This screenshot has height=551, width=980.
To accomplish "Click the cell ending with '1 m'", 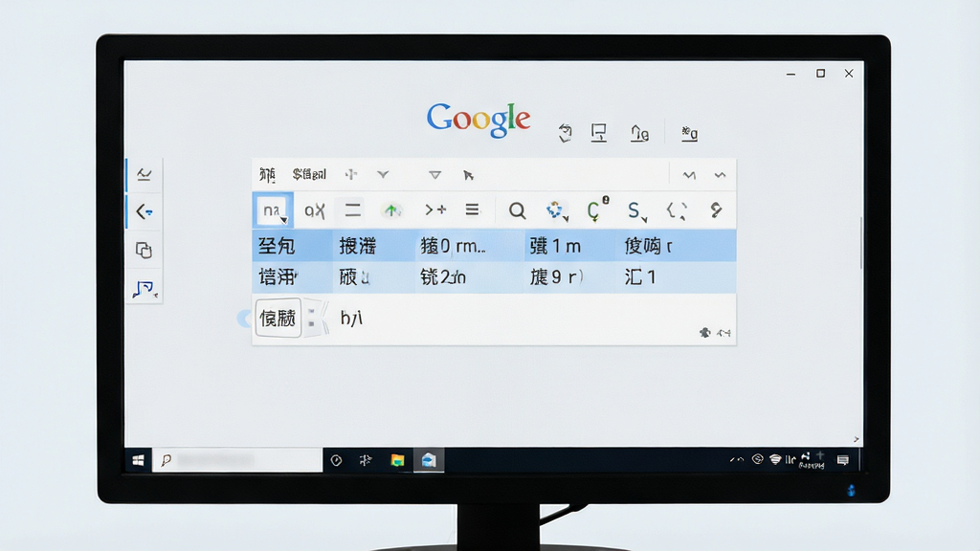I will 569,246.
